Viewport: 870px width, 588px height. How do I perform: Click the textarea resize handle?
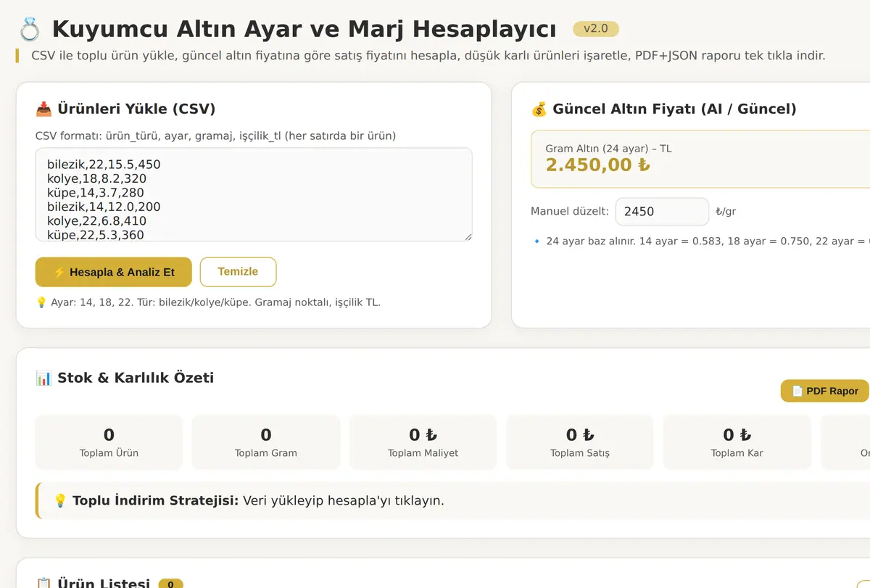click(x=468, y=236)
